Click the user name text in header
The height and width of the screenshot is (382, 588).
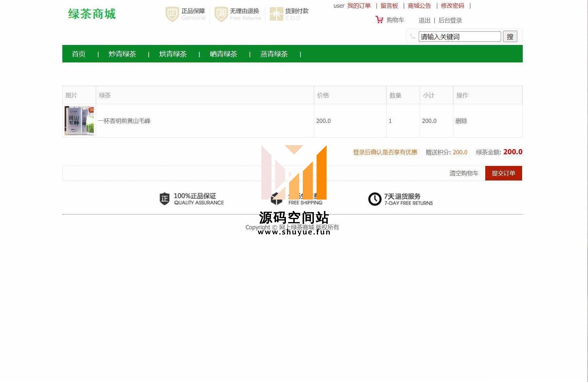[339, 6]
